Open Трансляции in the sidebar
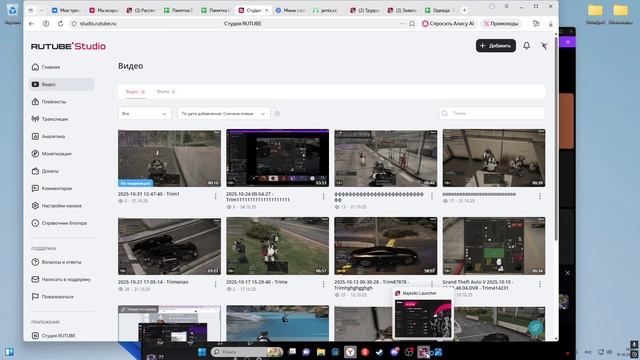640x360 pixels. tap(54, 119)
